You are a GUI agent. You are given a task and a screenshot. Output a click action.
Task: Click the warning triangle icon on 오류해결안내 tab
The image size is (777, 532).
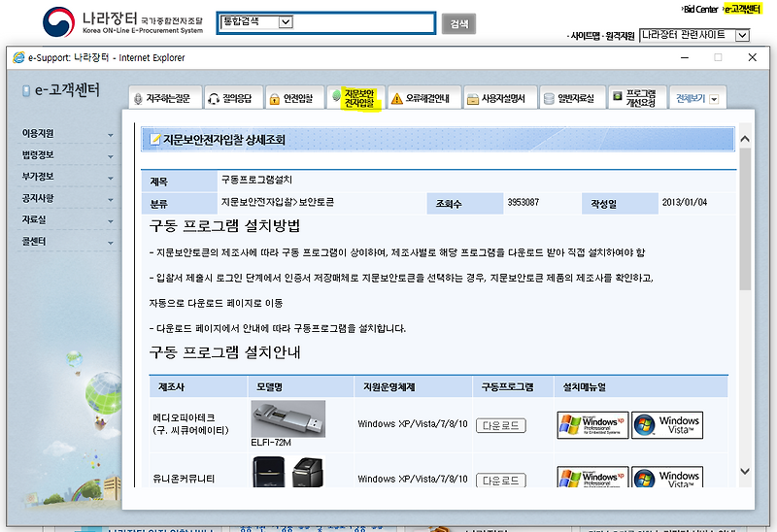(x=397, y=99)
